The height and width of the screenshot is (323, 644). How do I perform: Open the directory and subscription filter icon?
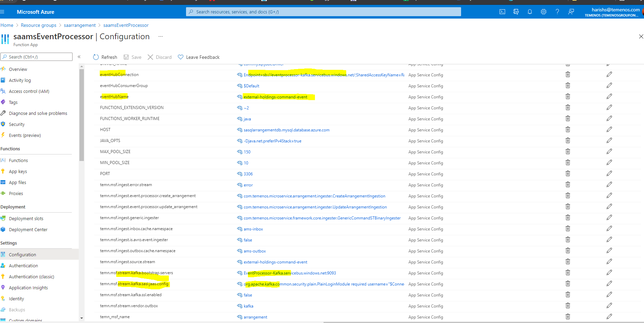(x=516, y=12)
